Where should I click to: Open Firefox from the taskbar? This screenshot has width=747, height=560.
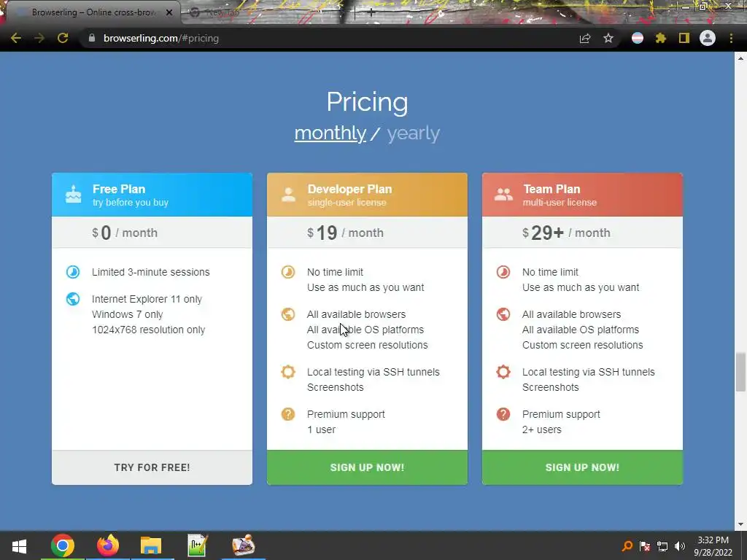click(108, 545)
